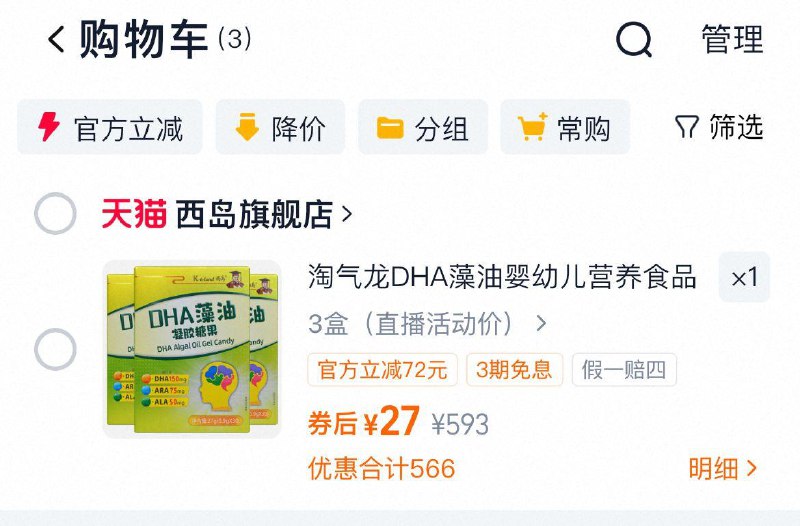The height and width of the screenshot is (526, 800).
Task: Switch to the 分组 tab
Action: [x=423, y=127]
